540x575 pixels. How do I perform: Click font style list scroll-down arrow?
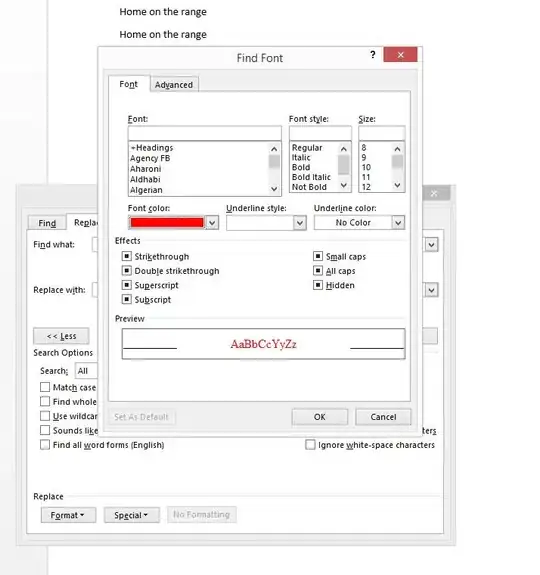tap(344, 185)
